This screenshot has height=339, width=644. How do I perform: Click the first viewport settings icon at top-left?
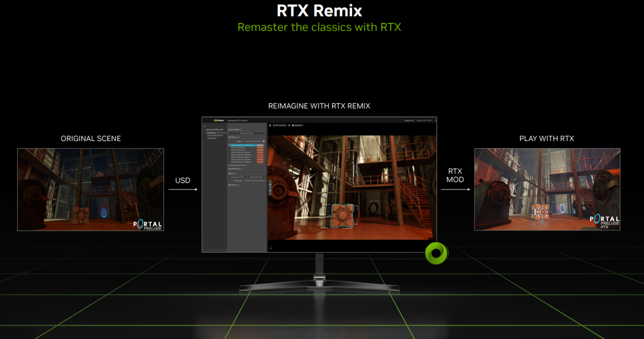pos(271,125)
